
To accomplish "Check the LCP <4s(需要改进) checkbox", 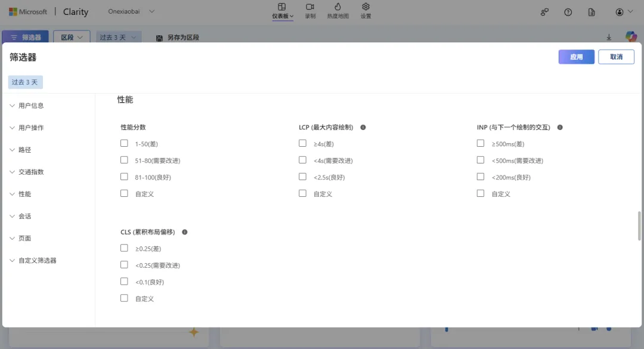I will coord(302,160).
